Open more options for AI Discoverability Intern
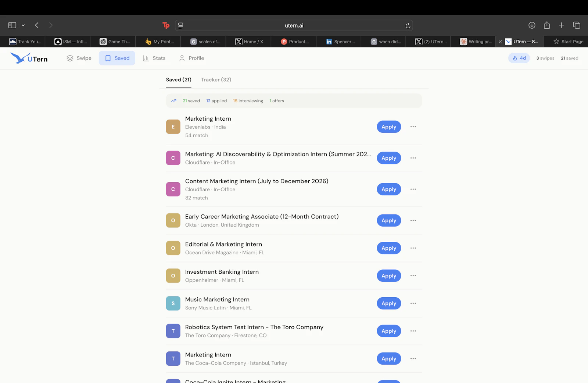 (413, 158)
